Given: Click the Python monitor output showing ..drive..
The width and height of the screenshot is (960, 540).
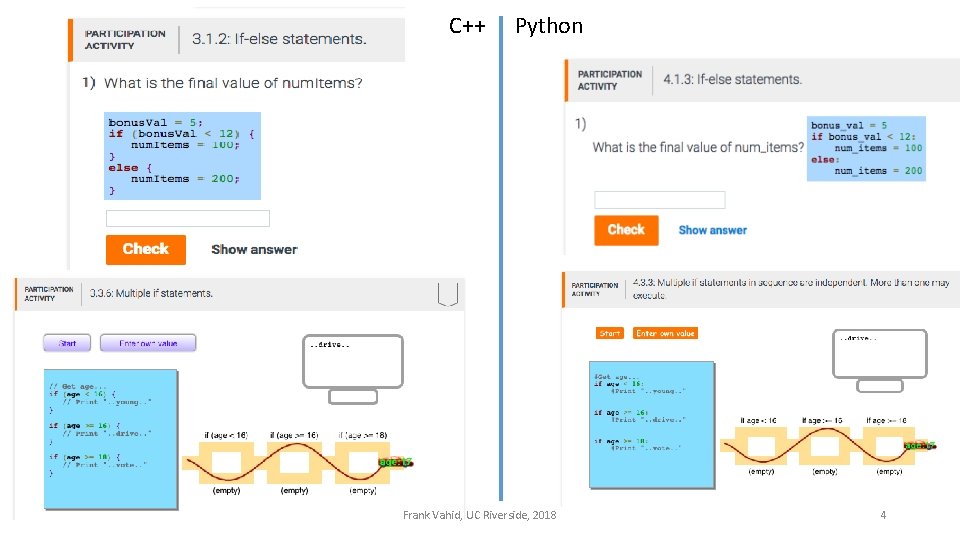Looking at the screenshot, I should (x=880, y=354).
